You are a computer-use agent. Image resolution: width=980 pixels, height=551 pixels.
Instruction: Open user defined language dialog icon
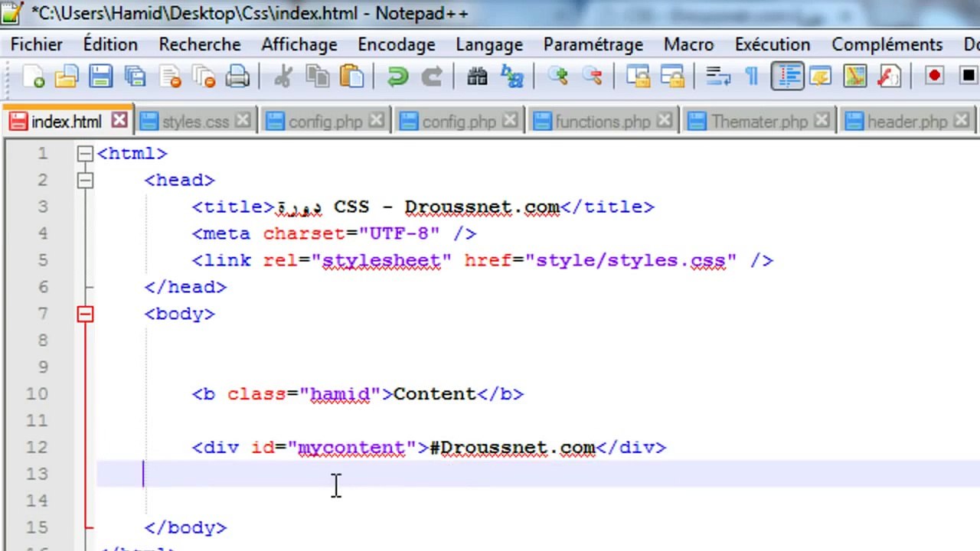[x=821, y=77]
